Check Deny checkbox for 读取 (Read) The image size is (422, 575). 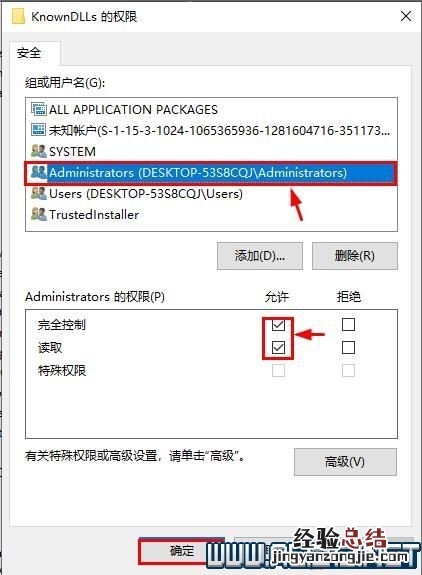pyautogui.click(x=348, y=347)
